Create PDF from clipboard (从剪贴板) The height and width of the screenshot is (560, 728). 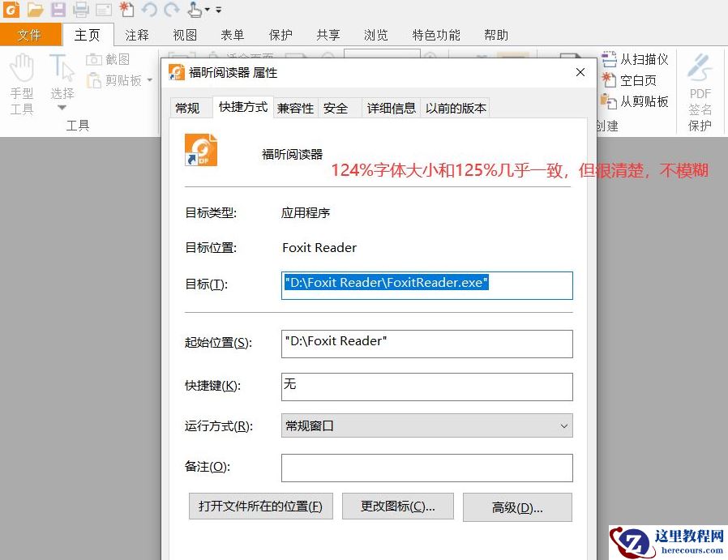[x=640, y=100]
